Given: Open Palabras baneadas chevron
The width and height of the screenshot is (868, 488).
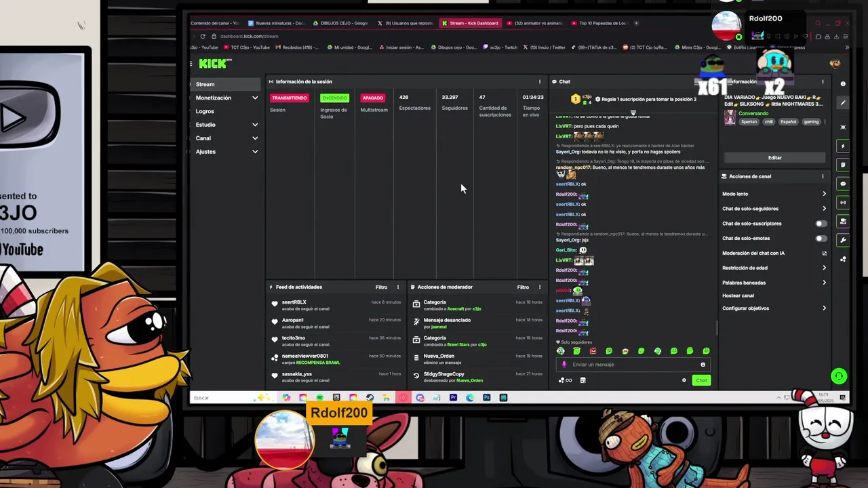Looking at the screenshot, I should [825, 283].
